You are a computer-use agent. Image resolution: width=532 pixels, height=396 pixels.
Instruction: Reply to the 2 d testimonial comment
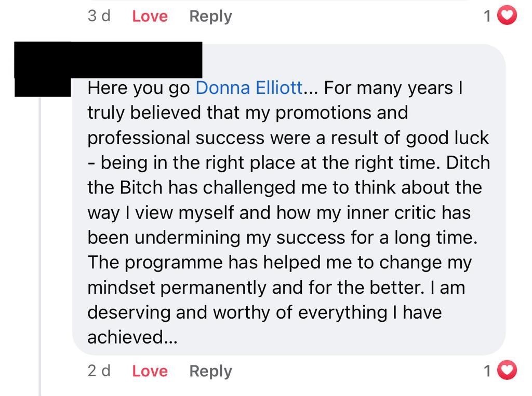tap(210, 371)
